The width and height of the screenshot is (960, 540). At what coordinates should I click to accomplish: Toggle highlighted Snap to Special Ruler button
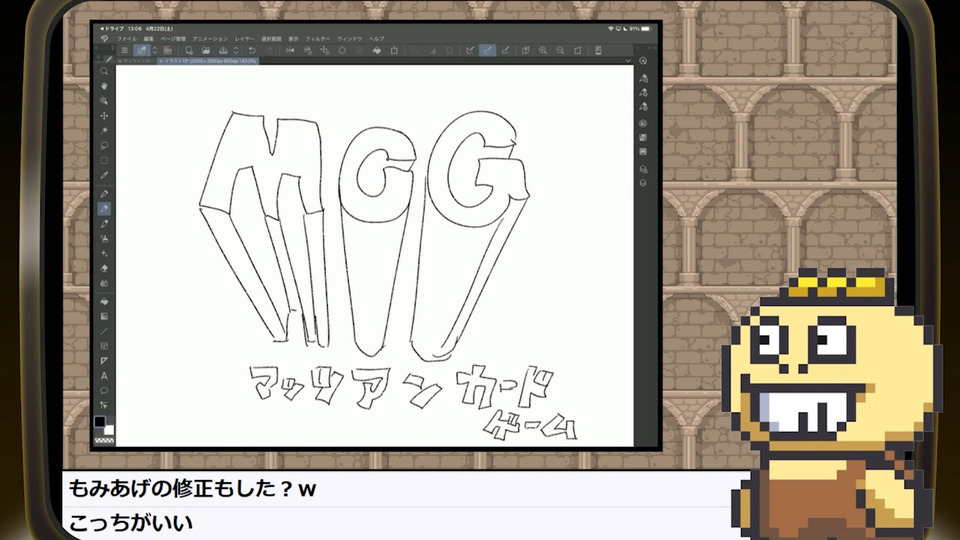coord(487,51)
